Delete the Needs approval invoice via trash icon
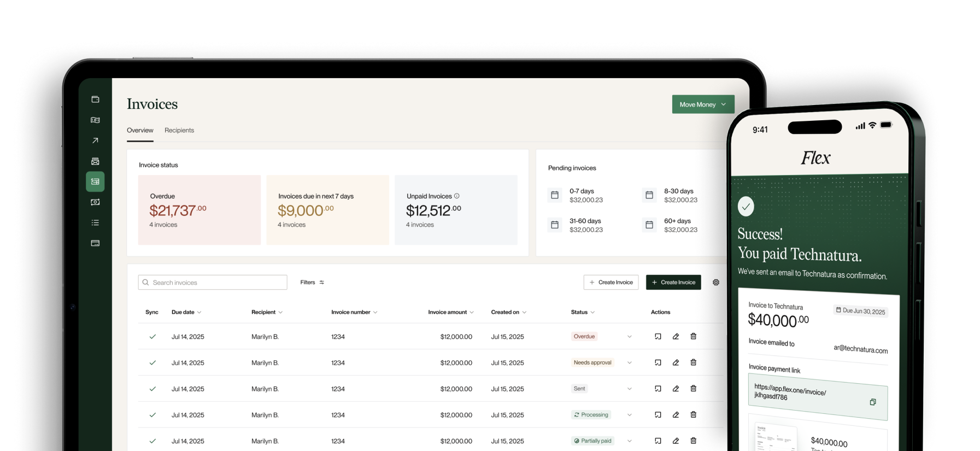This screenshot has height=451, width=980. tap(693, 362)
